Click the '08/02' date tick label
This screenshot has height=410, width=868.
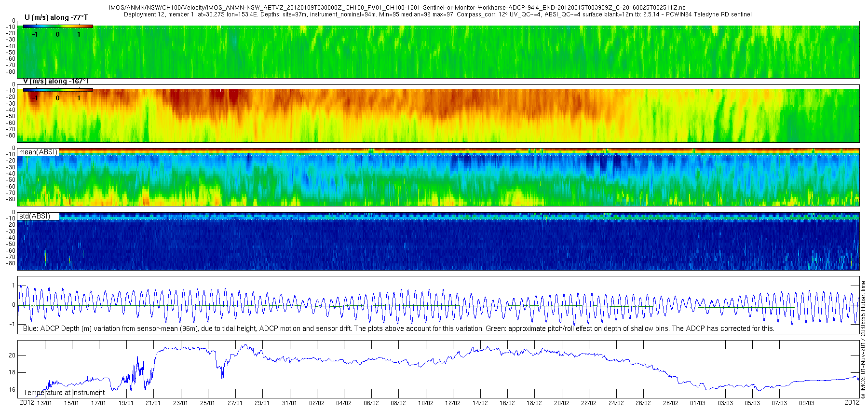pos(398,403)
